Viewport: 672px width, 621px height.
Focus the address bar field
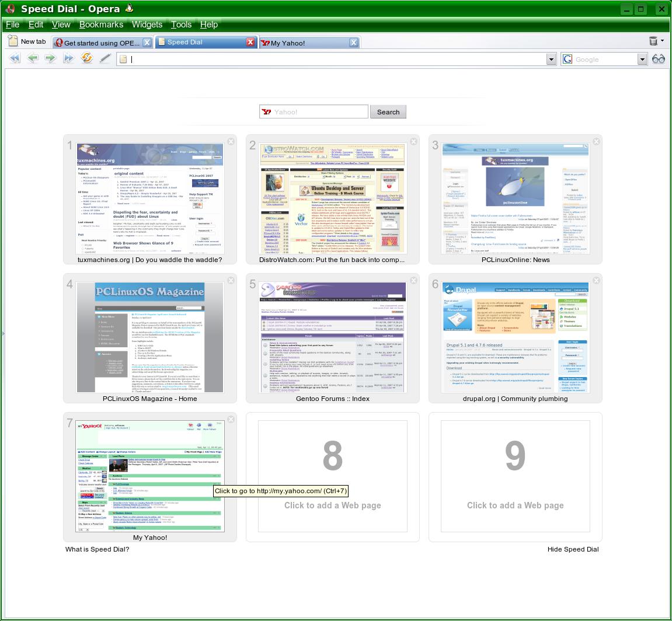[x=336, y=60]
